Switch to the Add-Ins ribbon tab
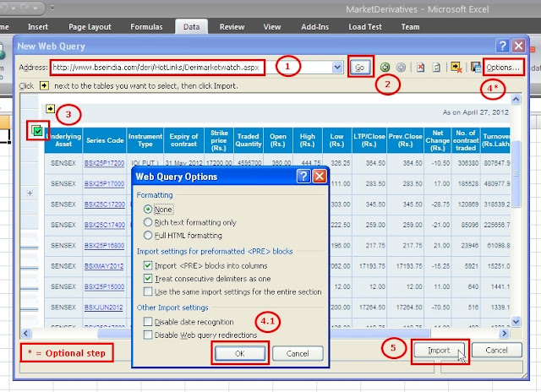The image size is (541, 392). point(314,27)
